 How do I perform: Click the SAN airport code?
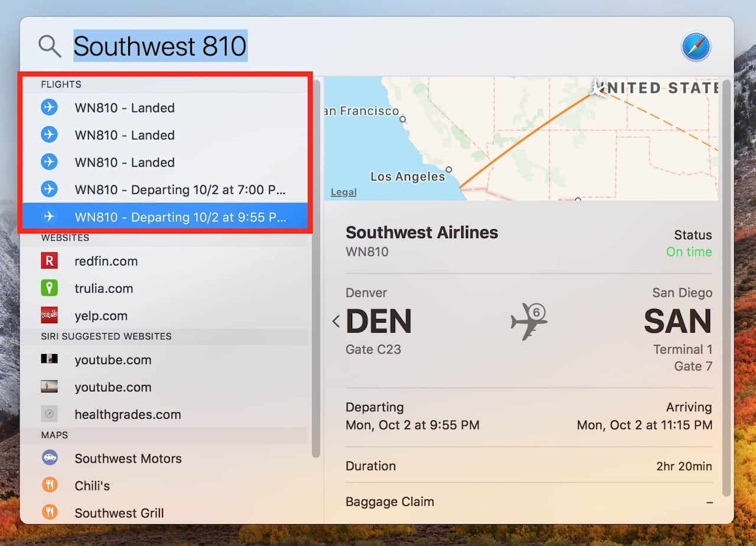[677, 321]
